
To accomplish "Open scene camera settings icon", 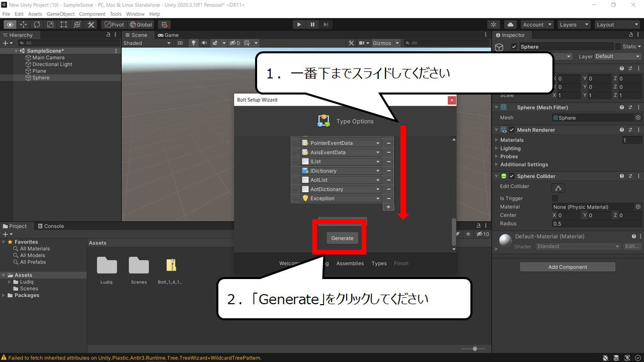I will tap(363, 43).
